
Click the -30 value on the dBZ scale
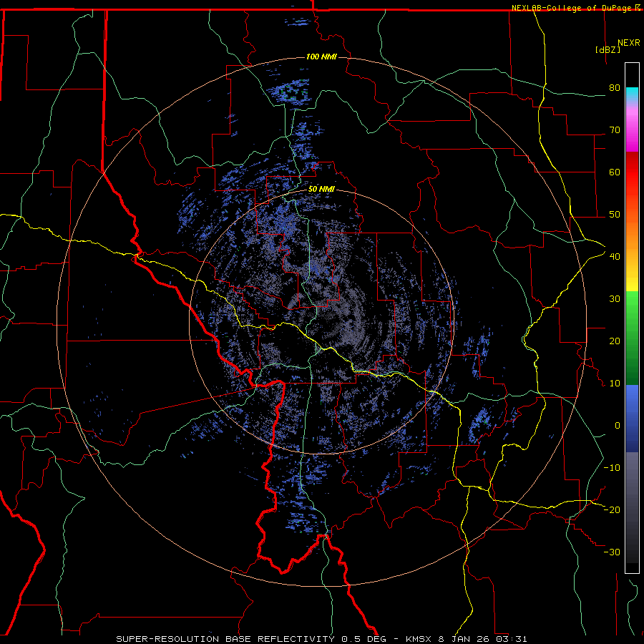(612, 552)
